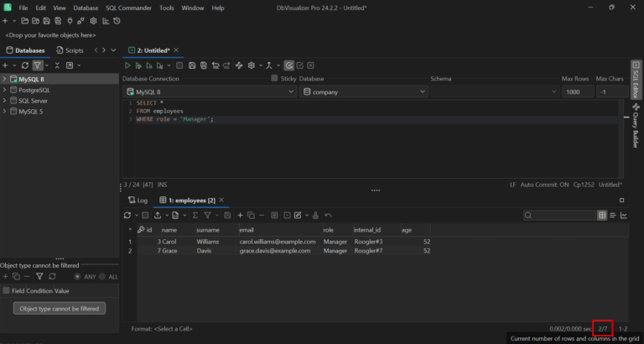Enable the Sticky checkbox
644x344 pixels.
pos(274,78)
